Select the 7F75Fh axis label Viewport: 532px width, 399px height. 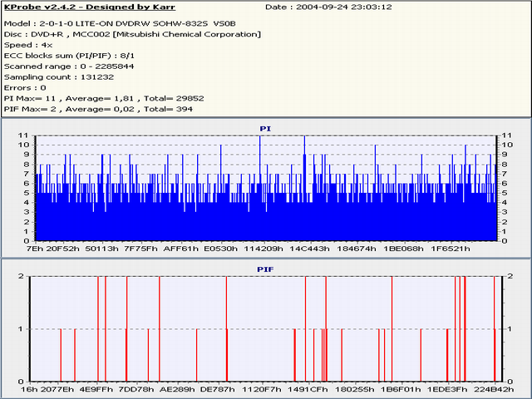point(140,249)
